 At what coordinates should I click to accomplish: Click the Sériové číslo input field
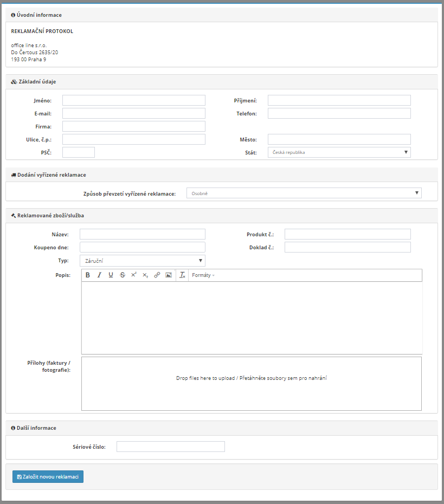[x=170, y=447]
